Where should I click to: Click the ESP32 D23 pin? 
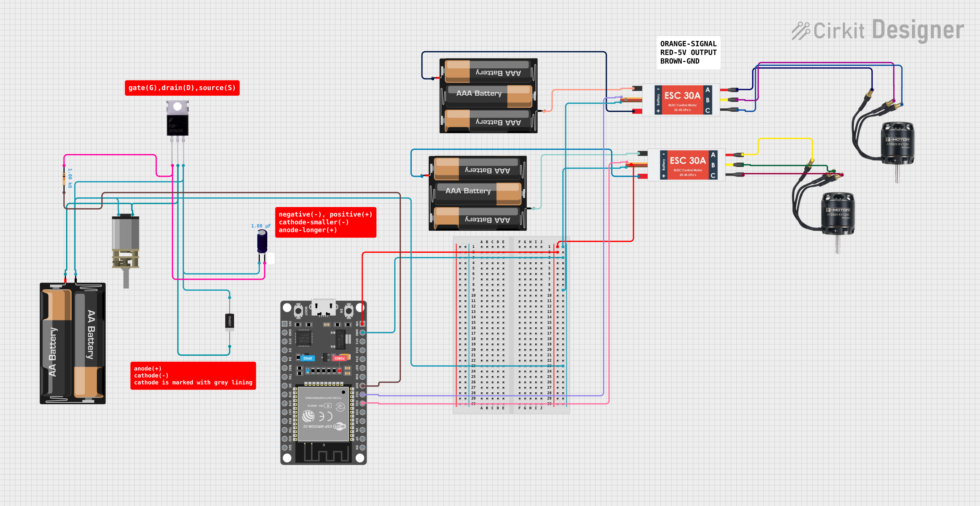pyautogui.click(x=285, y=447)
